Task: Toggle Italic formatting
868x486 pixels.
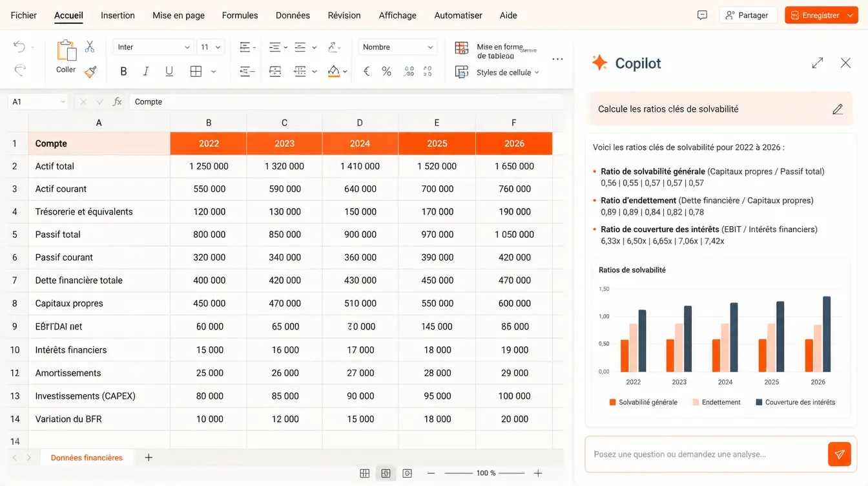Action: (x=146, y=72)
